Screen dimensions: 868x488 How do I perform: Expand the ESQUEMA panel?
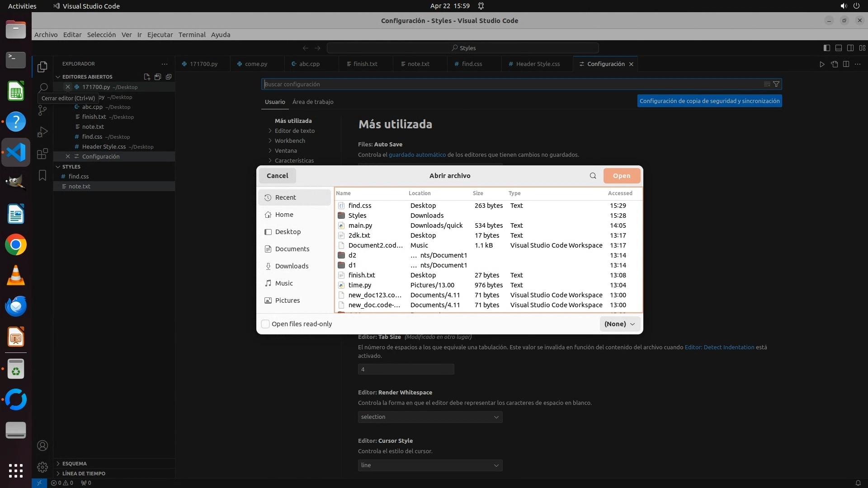(74, 464)
